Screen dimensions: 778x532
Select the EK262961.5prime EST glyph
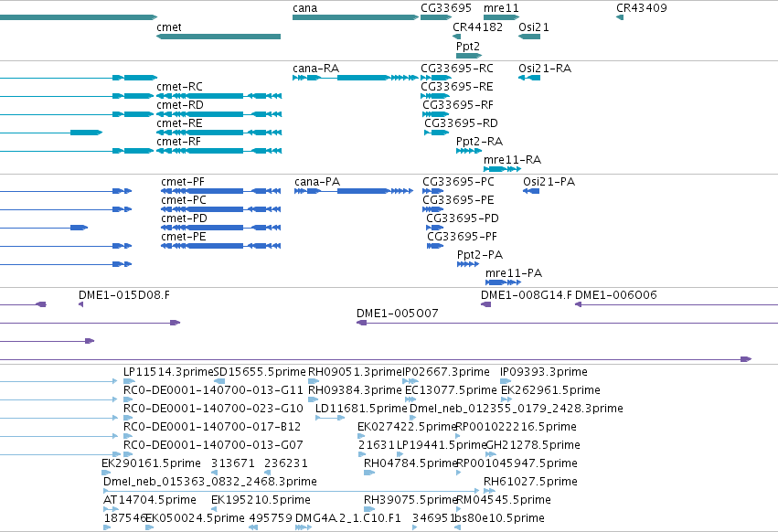click(x=506, y=399)
